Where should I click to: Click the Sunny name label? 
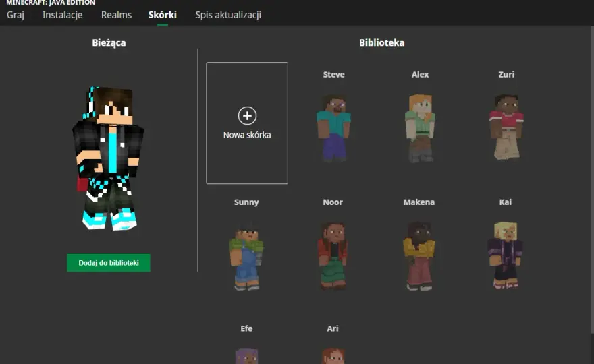(x=246, y=202)
